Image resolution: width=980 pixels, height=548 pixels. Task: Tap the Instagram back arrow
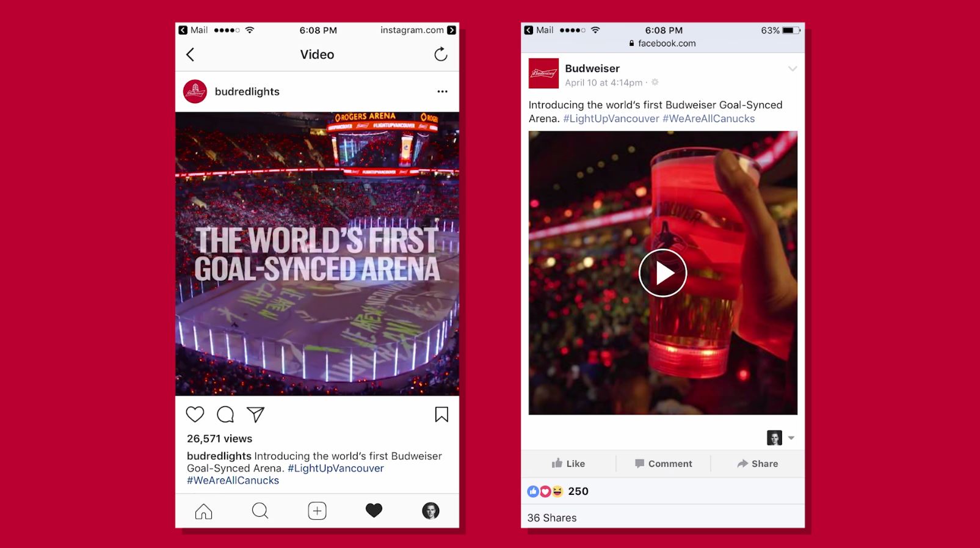point(190,54)
